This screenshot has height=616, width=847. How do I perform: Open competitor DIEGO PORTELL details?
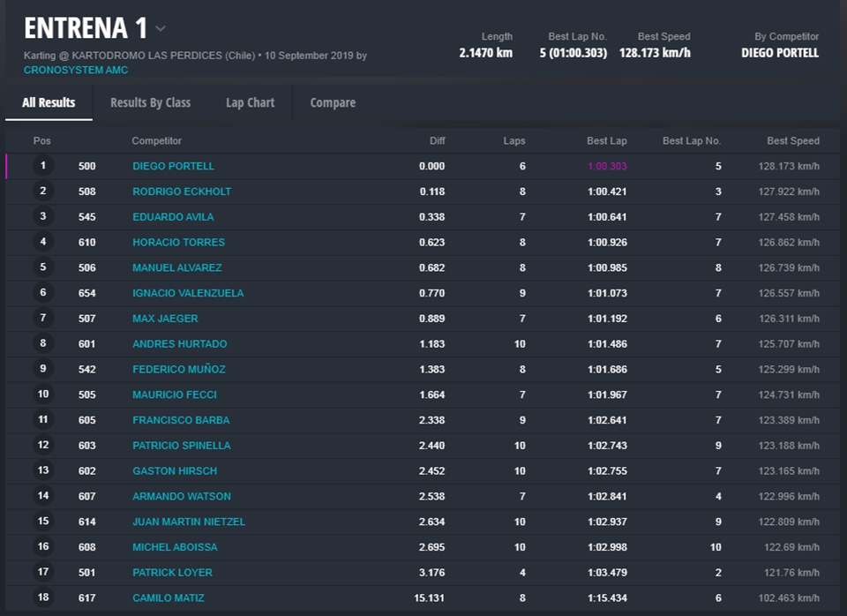point(173,166)
